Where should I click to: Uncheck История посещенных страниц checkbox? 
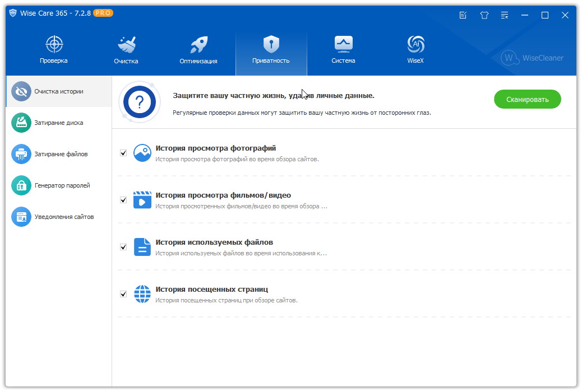(x=123, y=294)
